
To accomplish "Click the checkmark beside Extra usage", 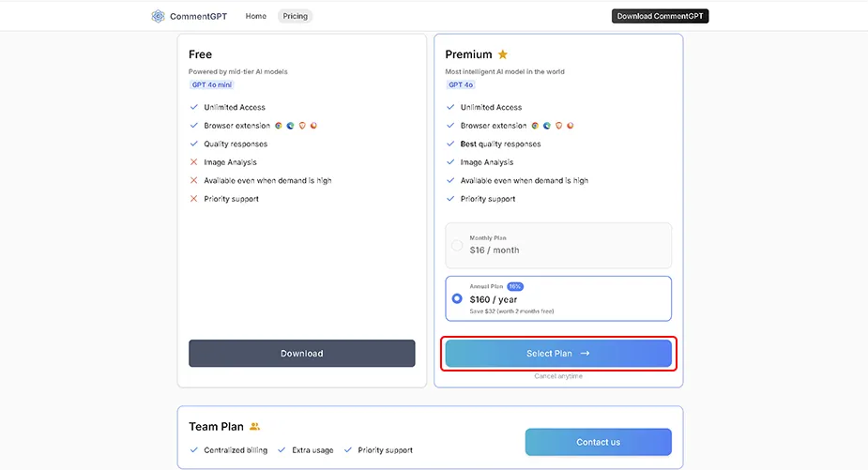I will tap(282, 450).
